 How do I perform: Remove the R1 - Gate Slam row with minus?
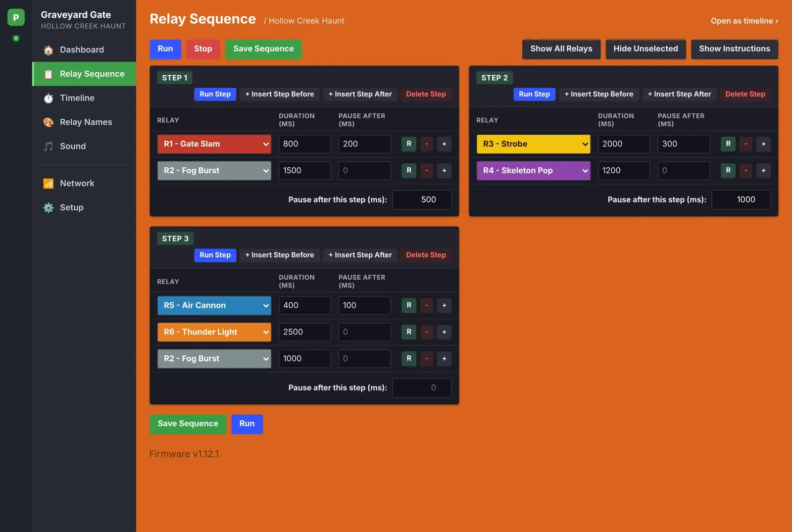[x=427, y=144]
